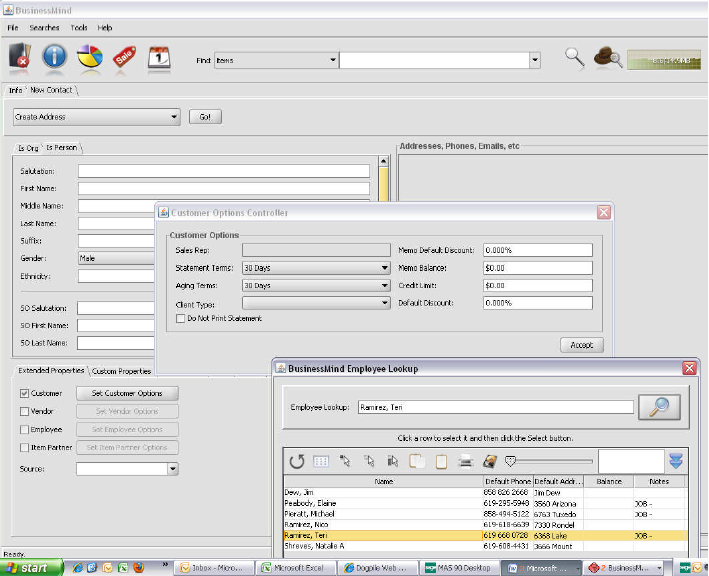This screenshot has width=709, height=576.
Task: Open the Aging Terms dropdown
Action: (316, 286)
